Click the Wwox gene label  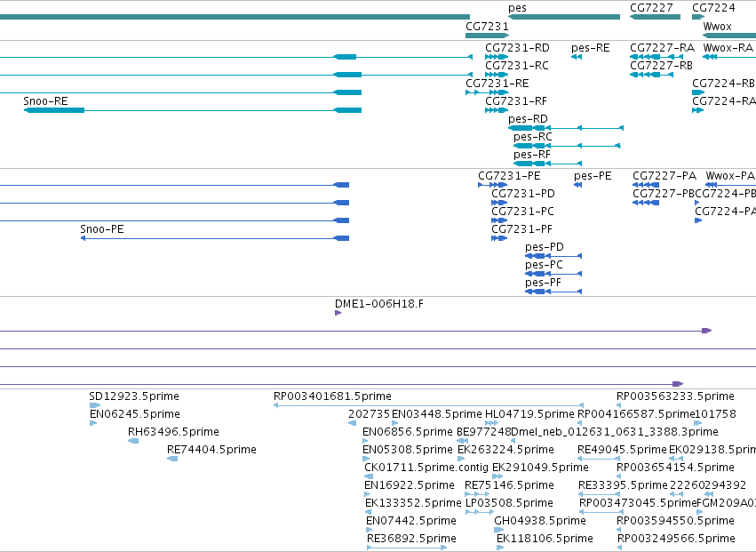coord(718,27)
